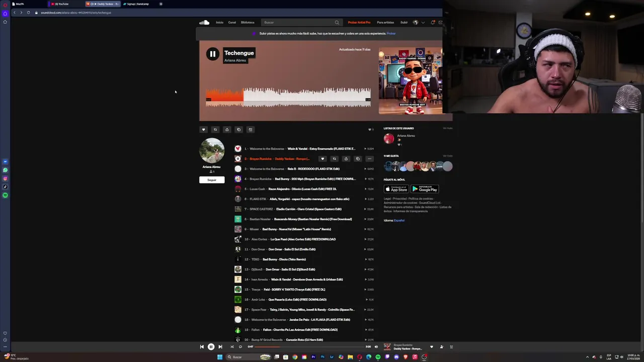Open the next up queue in bottom player
The height and width of the screenshot is (362, 644).
pos(451,347)
